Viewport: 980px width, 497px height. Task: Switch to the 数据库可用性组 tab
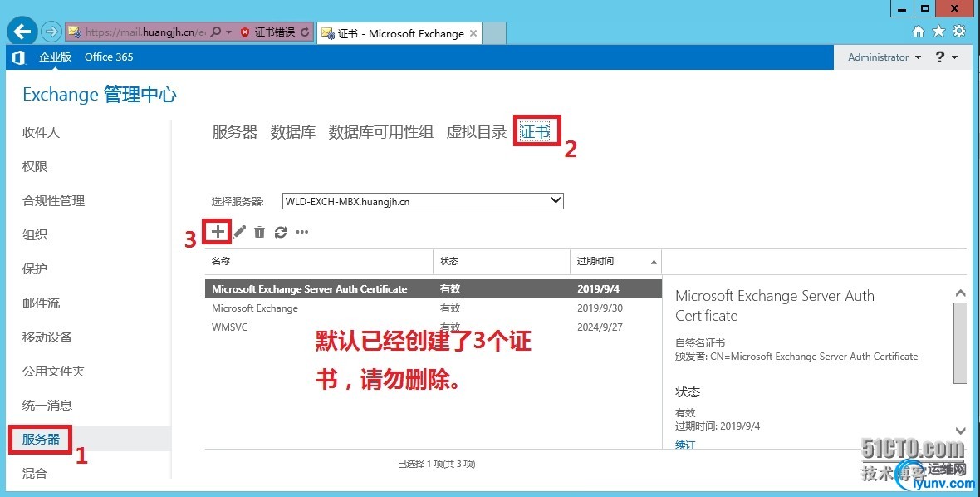[x=380, y=132]
